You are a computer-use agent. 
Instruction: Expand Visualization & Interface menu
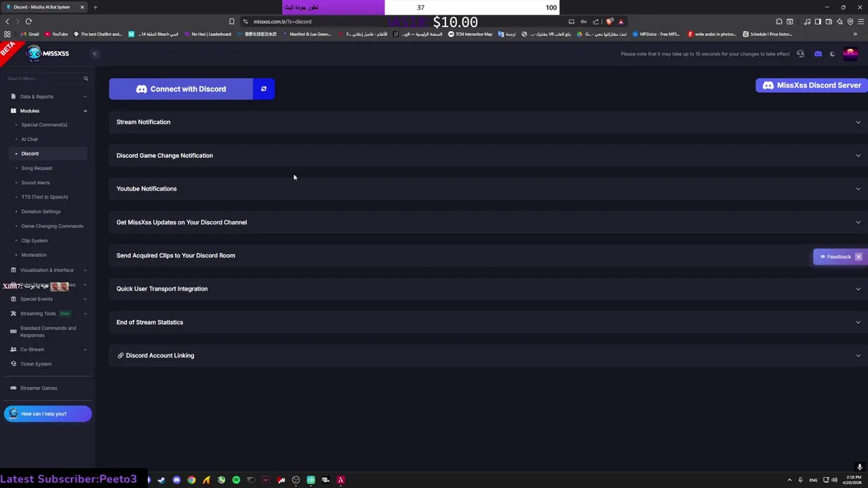pos(47,270)
